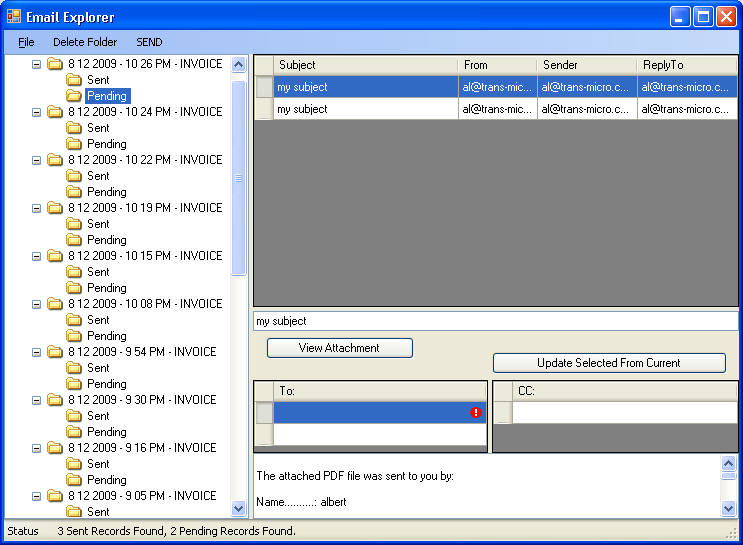Click the second empty To recipient row

[x=380, y=435]
